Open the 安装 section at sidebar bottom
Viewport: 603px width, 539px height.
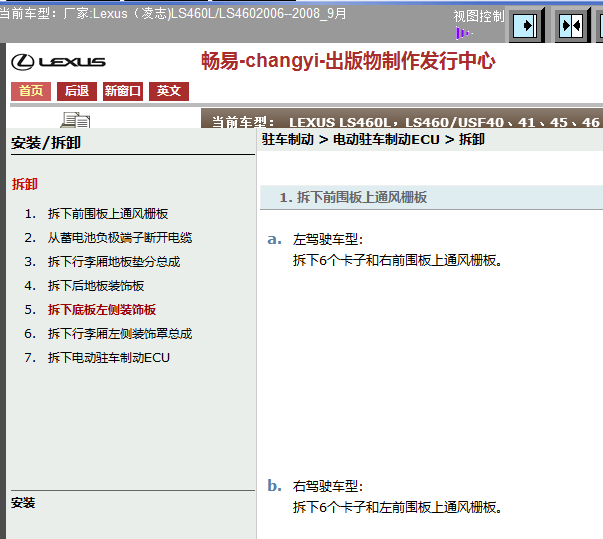pos(23,503)
